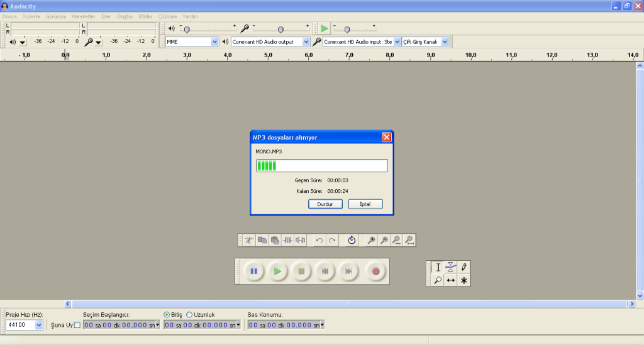Open the Görünüm menu
The height and width of the screenshot is (345, 644).
point(56,16)
